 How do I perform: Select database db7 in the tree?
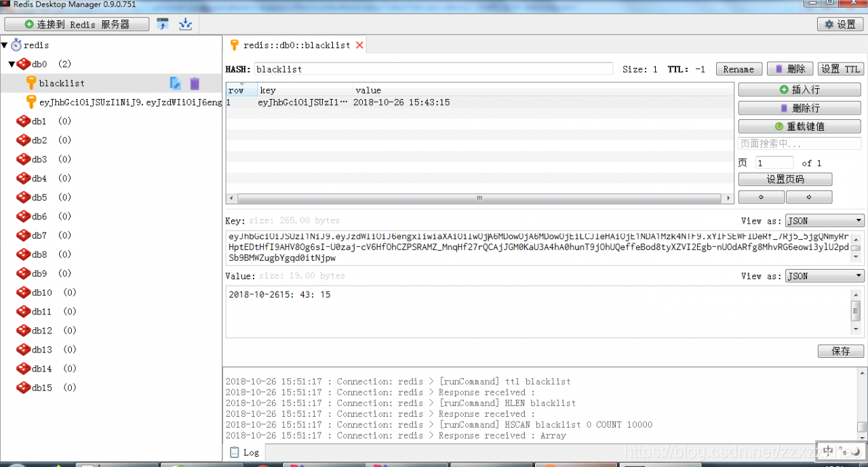coord(44,235)
